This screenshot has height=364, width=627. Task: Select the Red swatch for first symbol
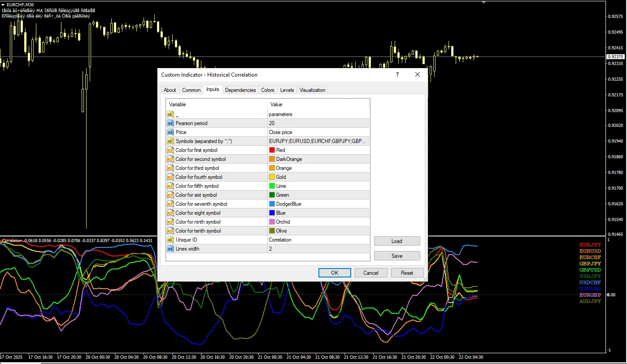click(272, 150)
